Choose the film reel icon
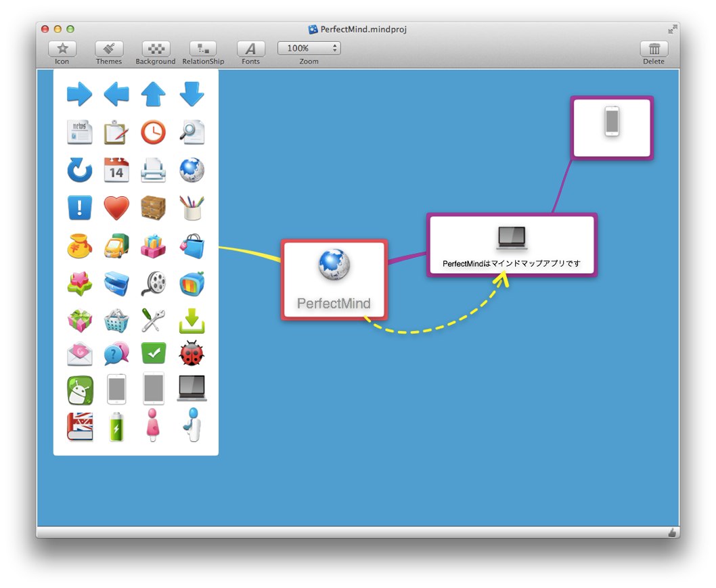This screenshot has width=716, height=588. pos(154,284)
